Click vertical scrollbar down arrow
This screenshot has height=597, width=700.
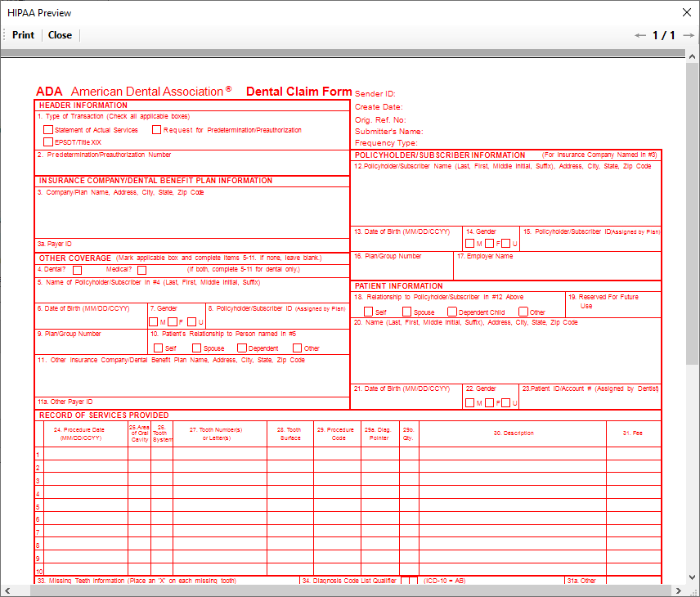(x=692, y=577)
